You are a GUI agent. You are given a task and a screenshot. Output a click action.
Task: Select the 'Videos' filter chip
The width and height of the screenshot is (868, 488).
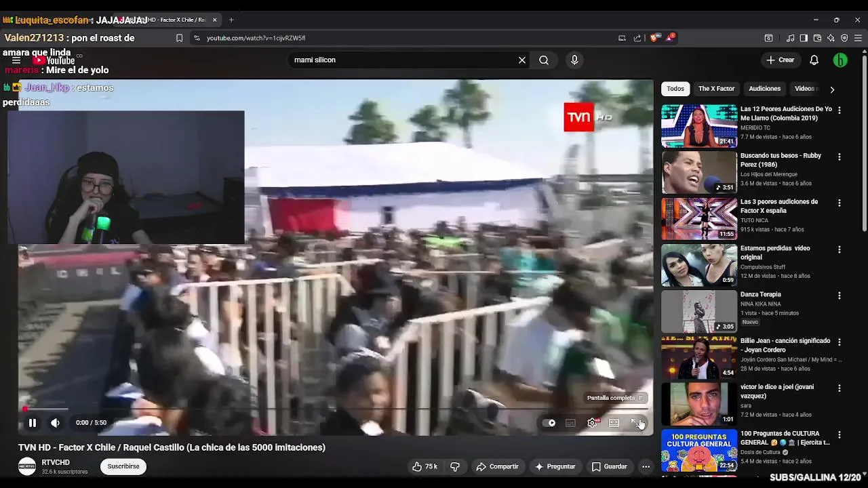(x=806, y=89)
